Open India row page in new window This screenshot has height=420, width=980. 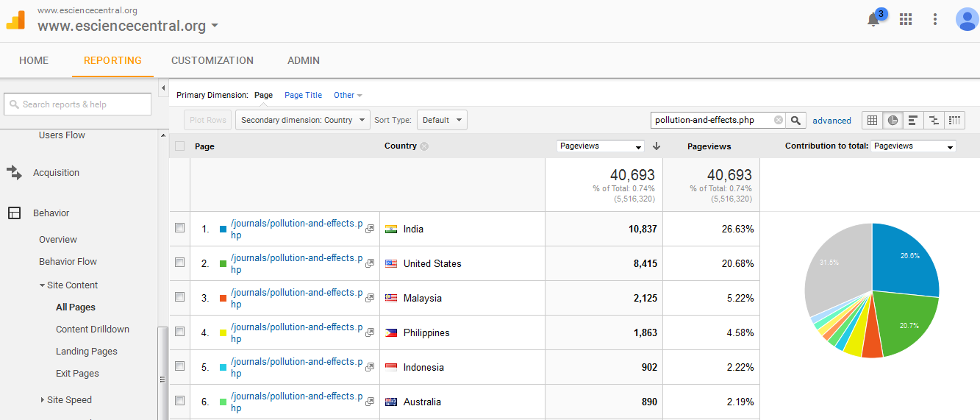370,229
